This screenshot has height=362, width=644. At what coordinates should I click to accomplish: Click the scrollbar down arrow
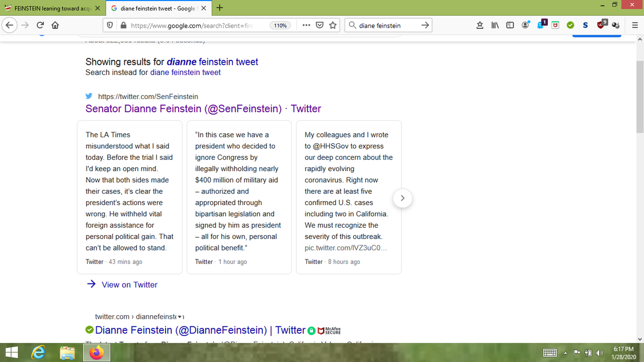[640, 339]
